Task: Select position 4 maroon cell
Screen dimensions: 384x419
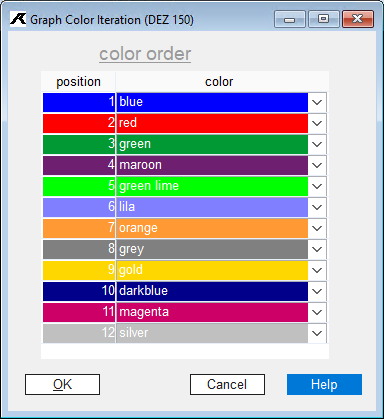Action: pos(79,165)
